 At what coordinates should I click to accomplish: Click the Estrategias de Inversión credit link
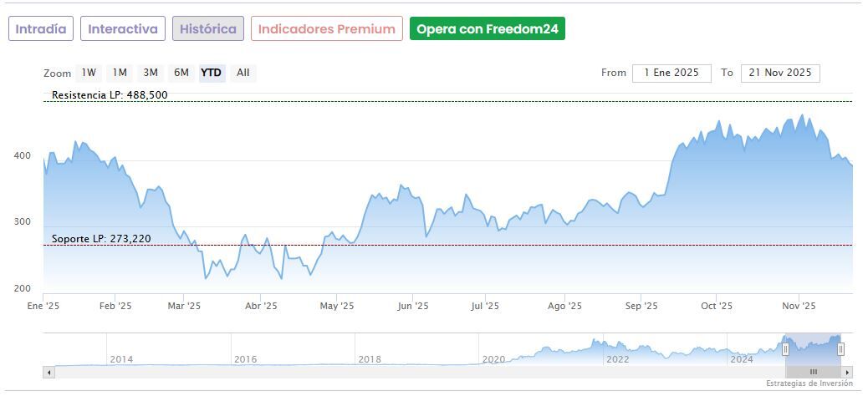[809, 383]
